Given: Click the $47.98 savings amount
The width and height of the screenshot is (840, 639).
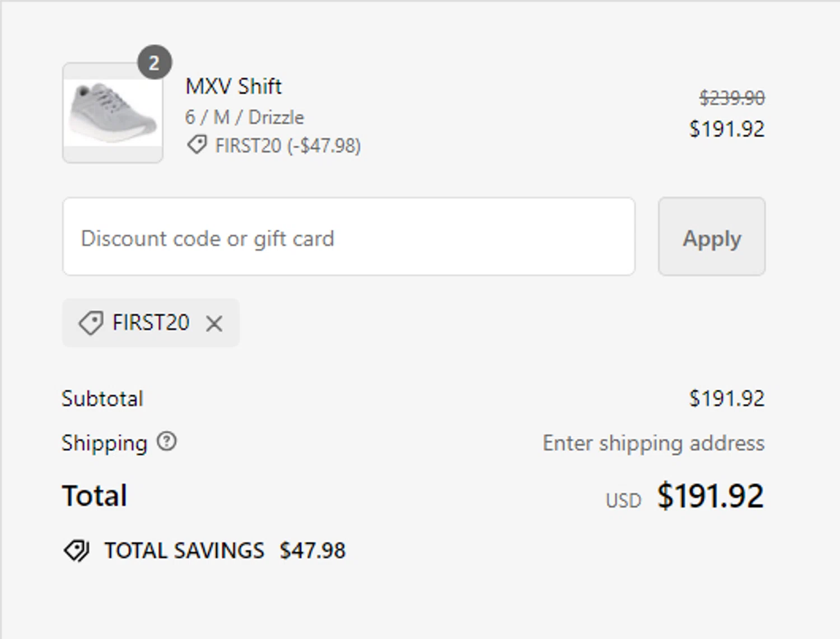Looking at the screenshot, I should [x=312, y=551].
